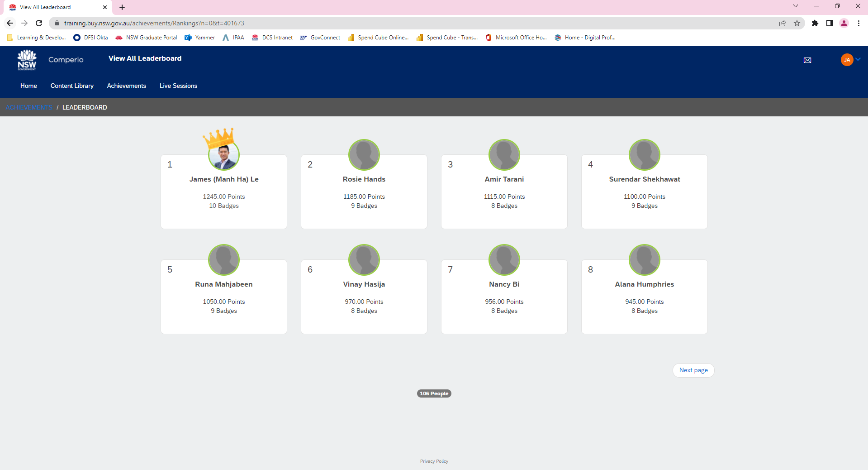Open the messages envelope icon
This screenshot has height=470, width=868.
(807, 60)
